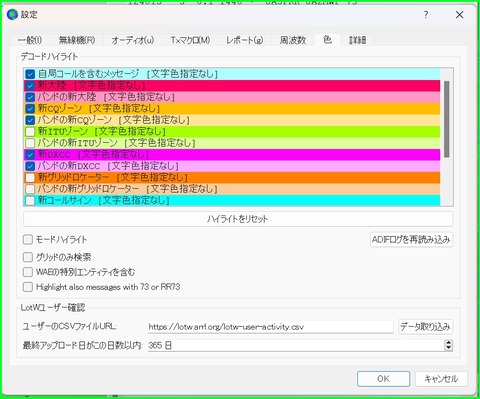480x399 pixels.
Task: Switch to the 一般(l) tab
Action: 30,40
